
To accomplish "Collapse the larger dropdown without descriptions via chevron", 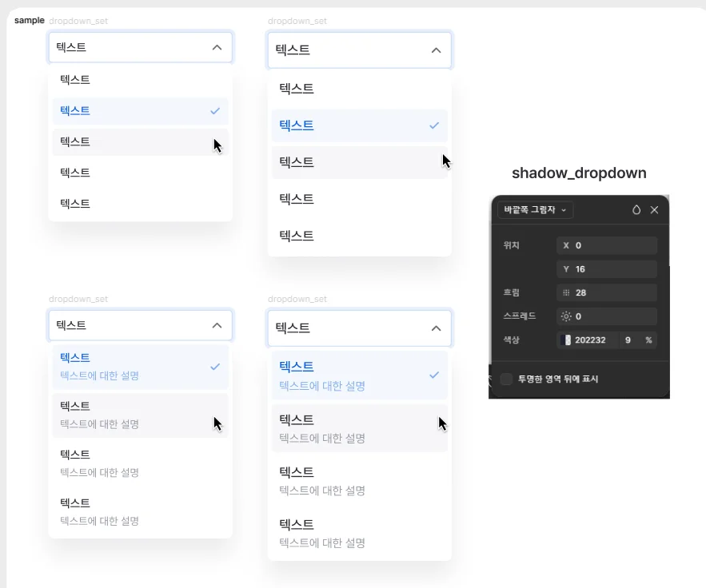I will [436, 50].
